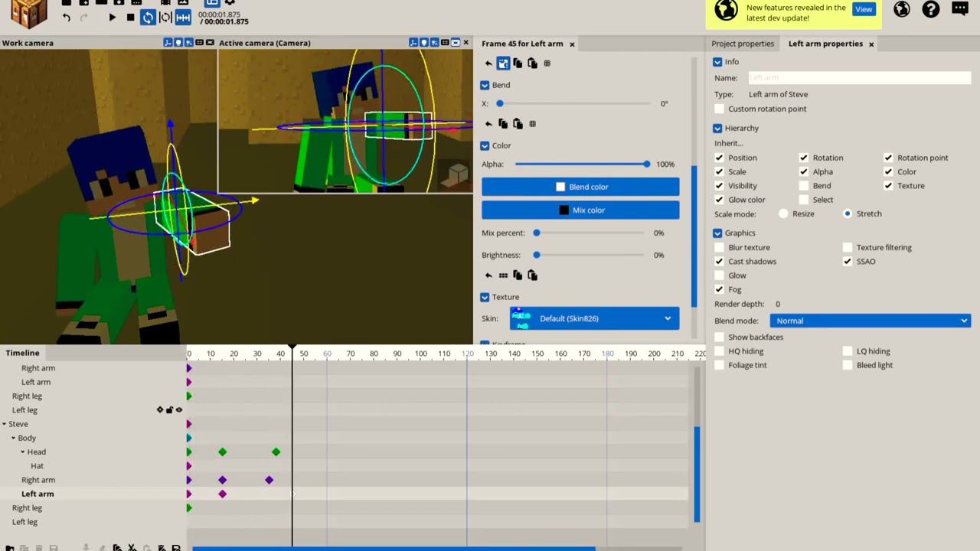Enable Select inherit checkbox
Viewport: 980px width, 551px height.
803,200
